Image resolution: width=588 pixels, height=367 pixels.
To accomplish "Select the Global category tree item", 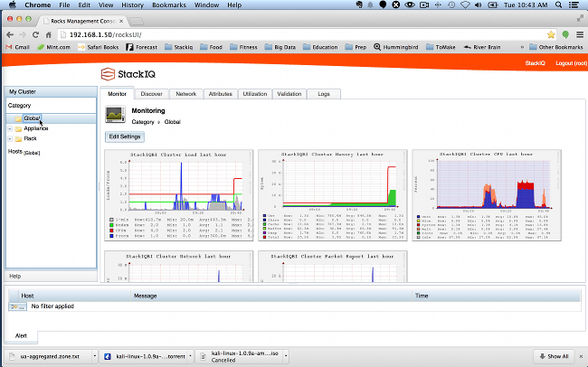I will coord(32,118).
